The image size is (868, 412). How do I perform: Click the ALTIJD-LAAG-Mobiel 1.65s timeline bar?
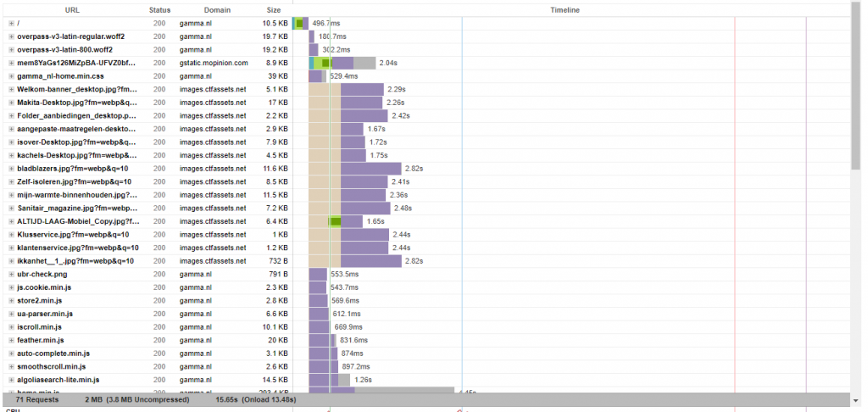coord(336,221)
